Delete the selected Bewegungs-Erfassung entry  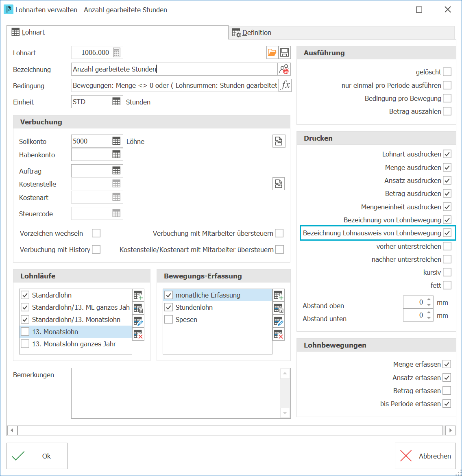[279, 334]
